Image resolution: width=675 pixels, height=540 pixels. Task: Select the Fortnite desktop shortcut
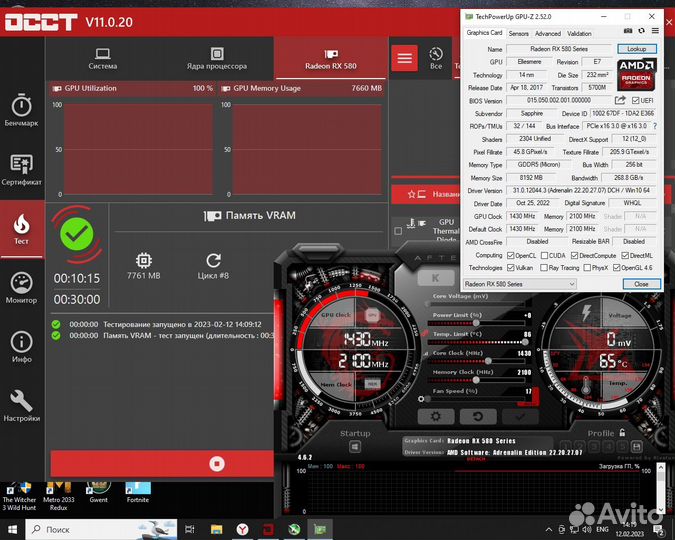point(138,492)
